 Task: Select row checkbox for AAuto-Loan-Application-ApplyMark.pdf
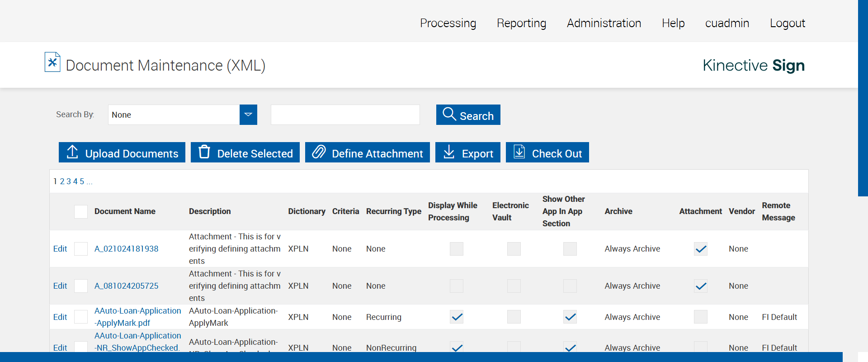pos(81,317)
